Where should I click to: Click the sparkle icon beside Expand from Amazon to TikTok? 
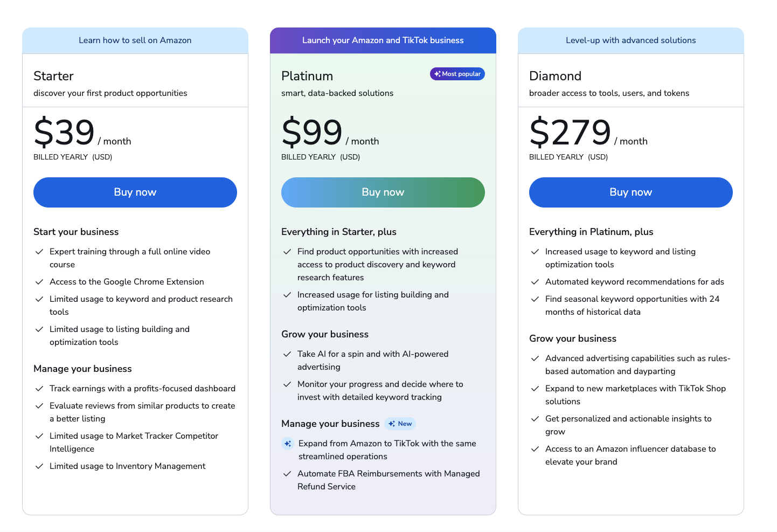coord(287,443)
